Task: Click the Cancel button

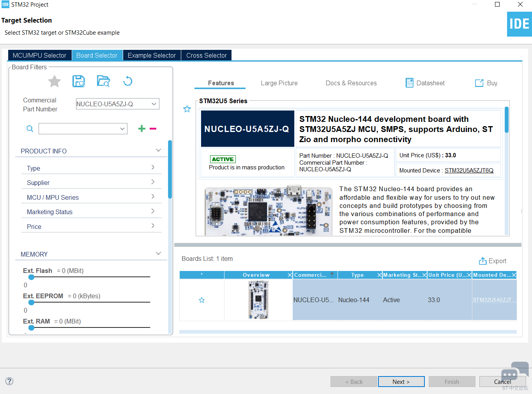Action: (x=502, y=382)
